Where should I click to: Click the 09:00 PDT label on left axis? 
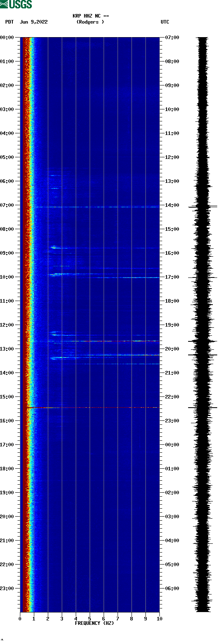(7, 253)
